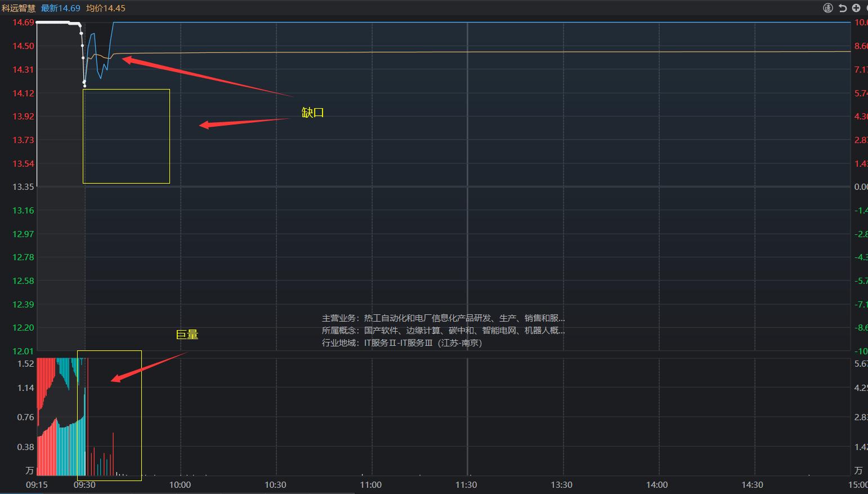Click the 14:30 time axis label
Screen dimensions: 868x494
(x=752, y=485)
